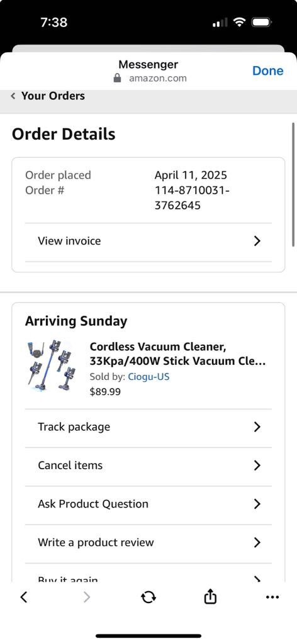The height and width of the screenshot is (644, 297).
Task: Tap the lock icon beside amazon.com
Action: click(x=117, y=77)
